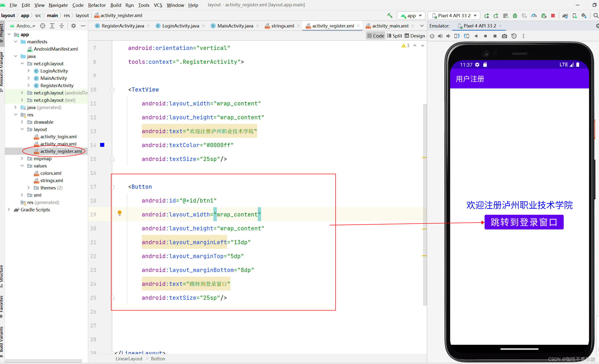599x364 pixels.
Task: Click the blue color swatch on line 14
Action: click(x=102, y=145)
